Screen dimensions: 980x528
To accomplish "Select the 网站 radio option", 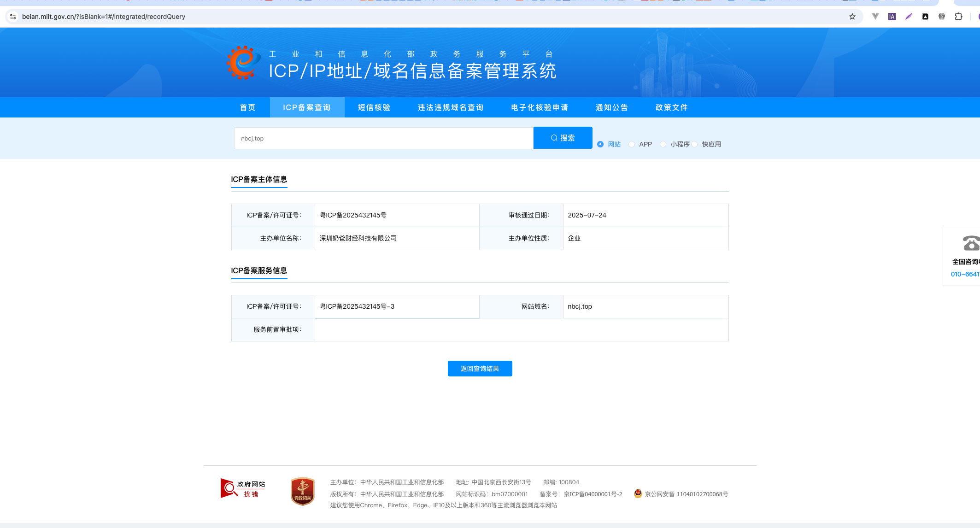I will point(600,144).
